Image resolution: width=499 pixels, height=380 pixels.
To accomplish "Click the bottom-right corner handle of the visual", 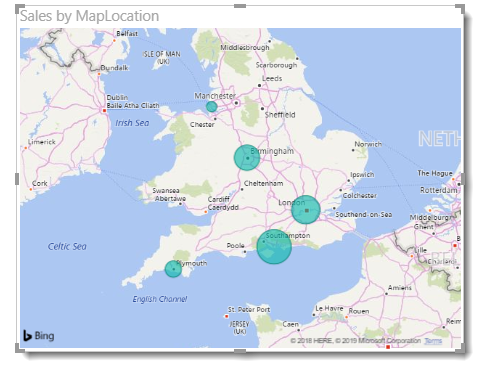I will 461,349.
